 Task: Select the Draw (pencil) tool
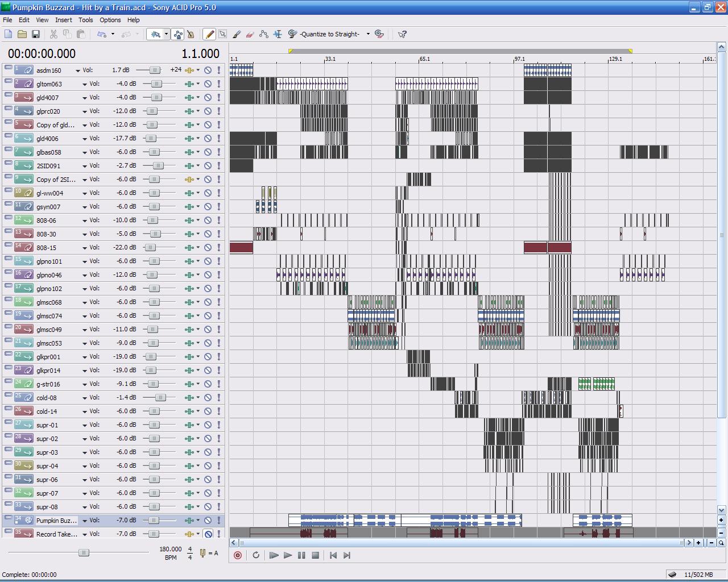[x=209, y=34]
